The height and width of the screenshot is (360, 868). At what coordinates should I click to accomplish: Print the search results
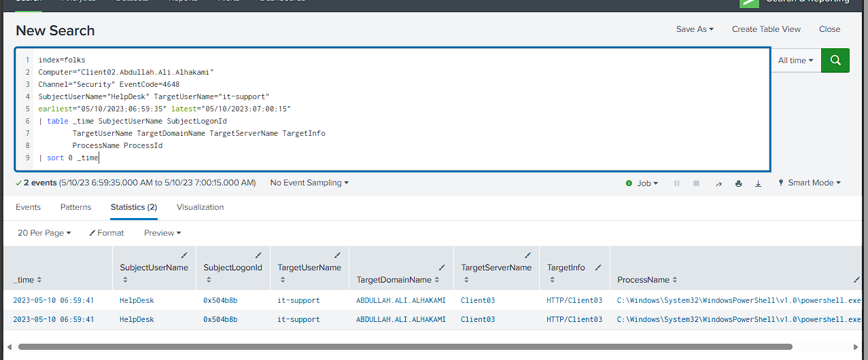[738, 183]
